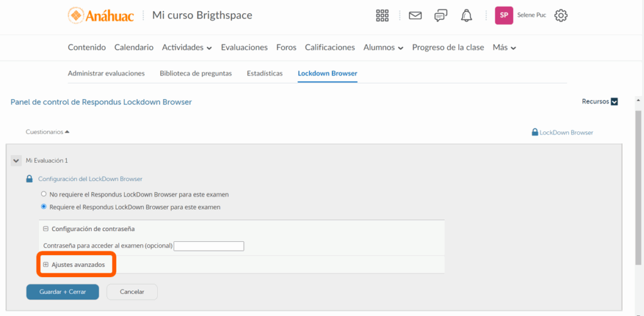This screenshot has width=644, height=316.
Task: Open the Recursos dropdown
Action: 600,101
